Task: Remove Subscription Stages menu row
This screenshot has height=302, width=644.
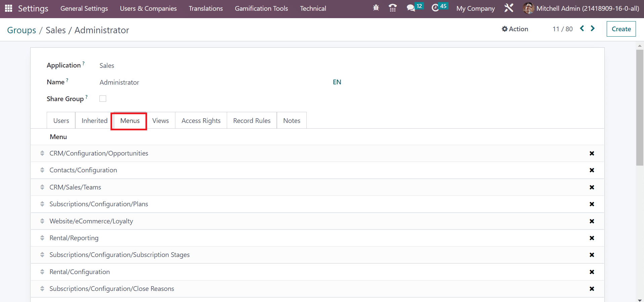Action: click(592, 255)
